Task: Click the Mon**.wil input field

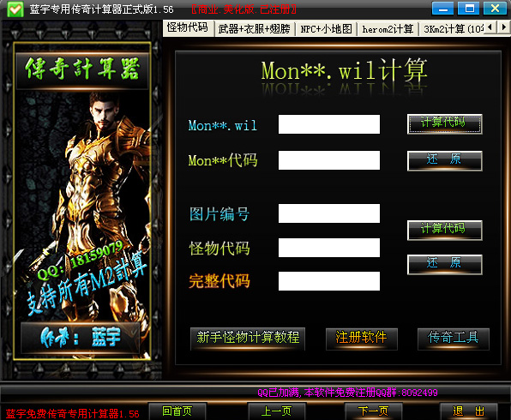Action: tap(329, 124)
